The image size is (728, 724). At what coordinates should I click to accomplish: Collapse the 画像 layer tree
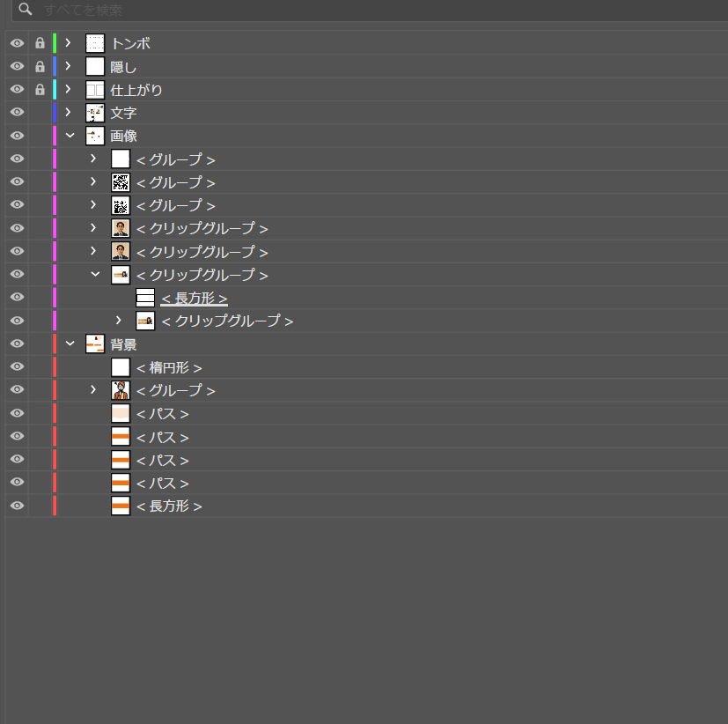tap(70, 136)
